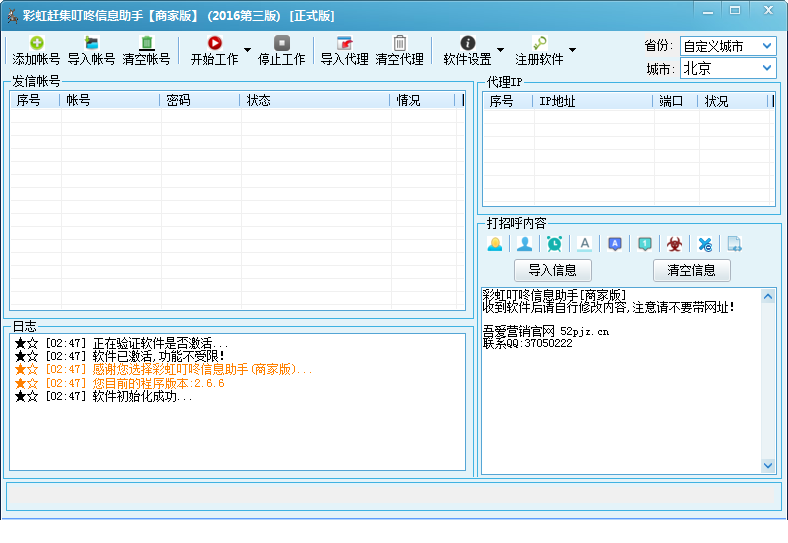Click the text 联系QQ:37050222
Screen dimensions: 788x543
click(527, 343)
